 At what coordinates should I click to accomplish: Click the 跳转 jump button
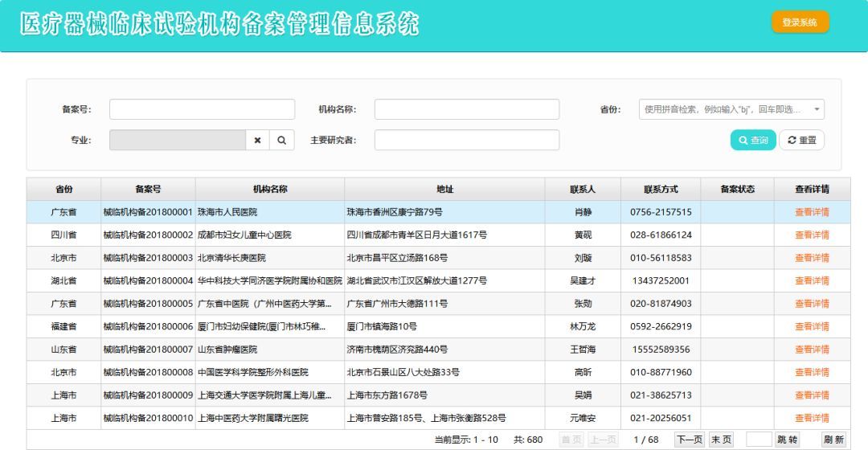pyautogui.click(x=788, y=440)
